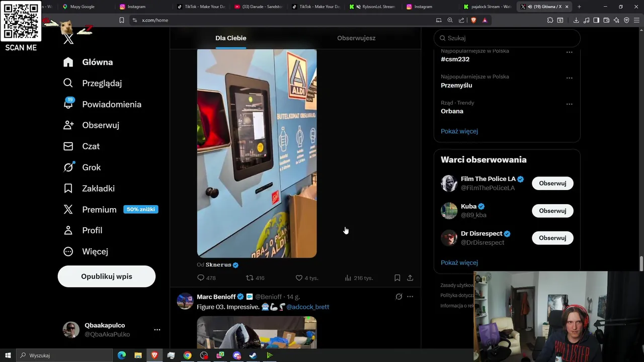Click Pokaż więcej under Warci obserwowania
This screenshot has height=362, width=644.
pos(459,262)
